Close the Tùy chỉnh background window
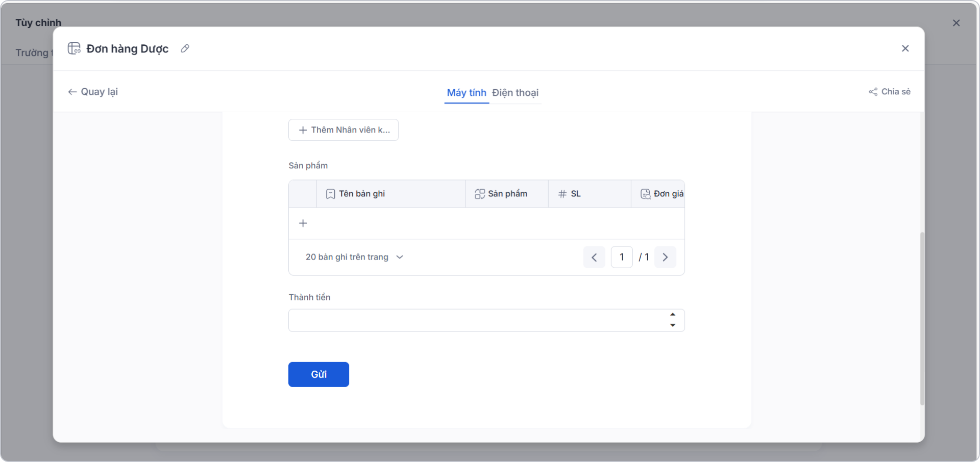This screenshot has width=980, height=462. click(956, 23)
